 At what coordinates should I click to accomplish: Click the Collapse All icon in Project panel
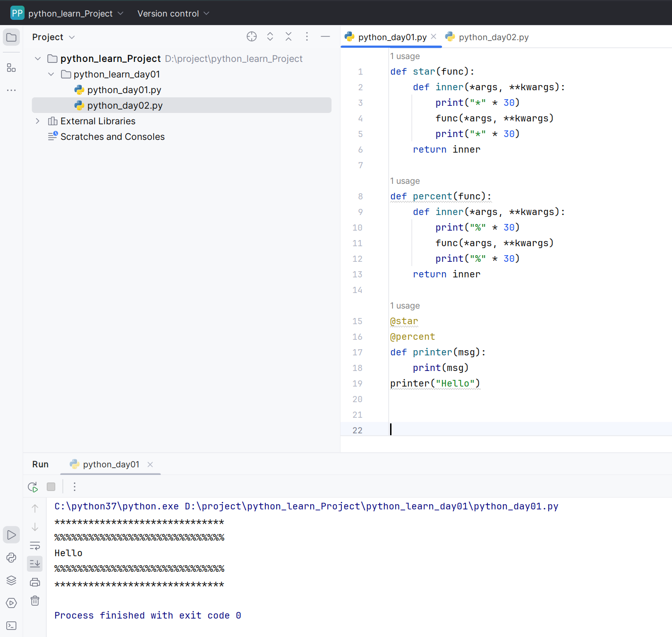[289, 36]
